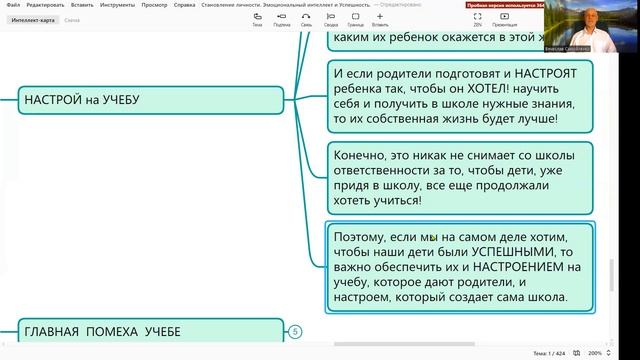Viewport: 640px width, 360px height.
Task: Open the map overview icon in status bar
Action: pos(576,353)
